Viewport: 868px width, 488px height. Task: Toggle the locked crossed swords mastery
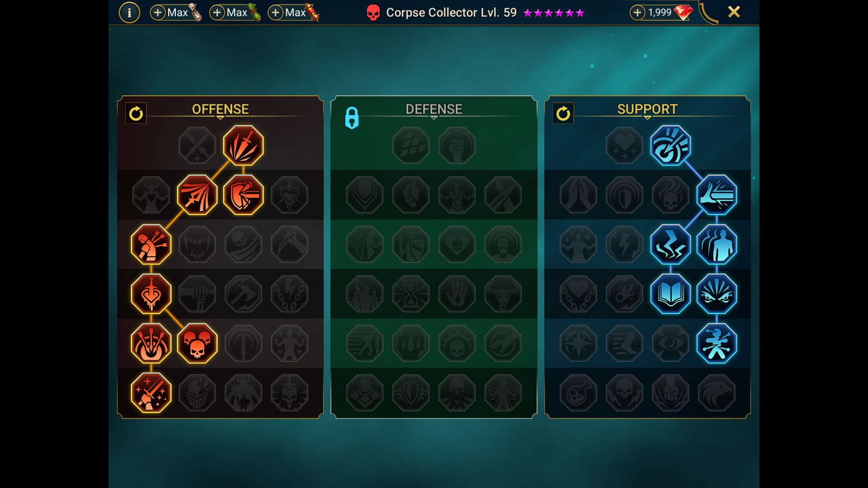(197, 145)
